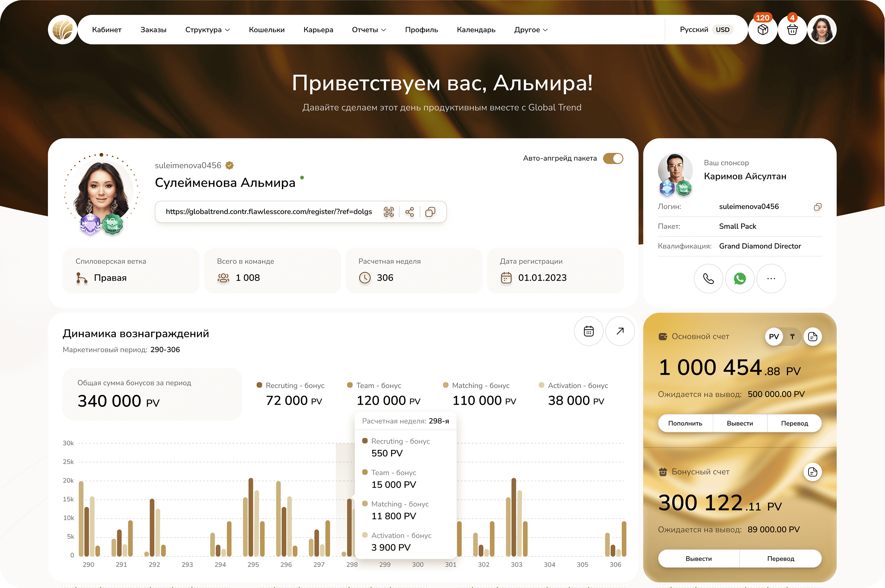The width and height of the screenshot is (885, 588).
Task: Switch main account currency to tenge
Action: pos(792,337)
